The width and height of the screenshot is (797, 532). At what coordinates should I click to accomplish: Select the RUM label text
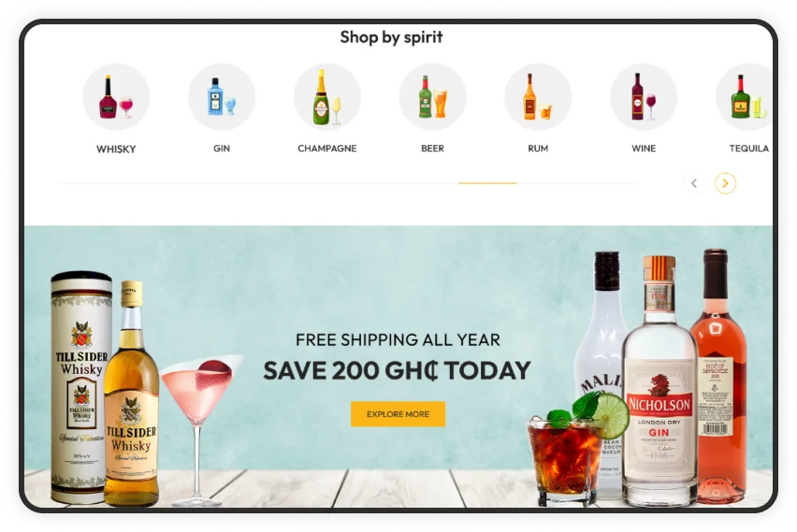[538, 149]
